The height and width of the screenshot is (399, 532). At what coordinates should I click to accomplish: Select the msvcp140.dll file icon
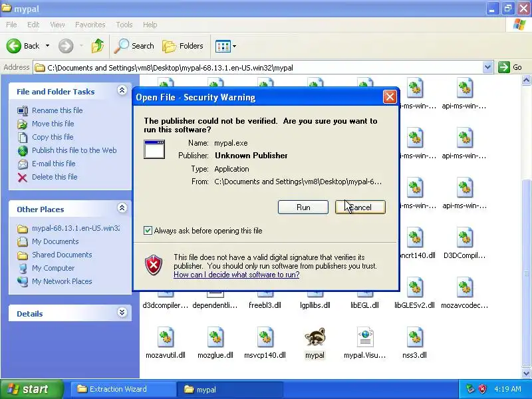tap(265, 337)
